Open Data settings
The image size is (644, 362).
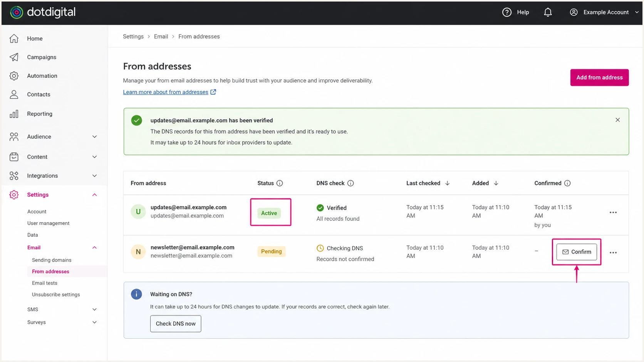(32, 235)
